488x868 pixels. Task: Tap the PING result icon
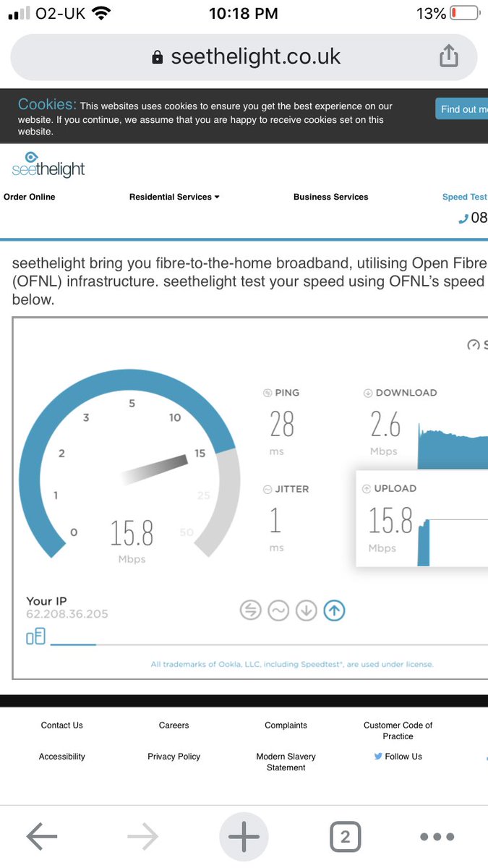267,393
